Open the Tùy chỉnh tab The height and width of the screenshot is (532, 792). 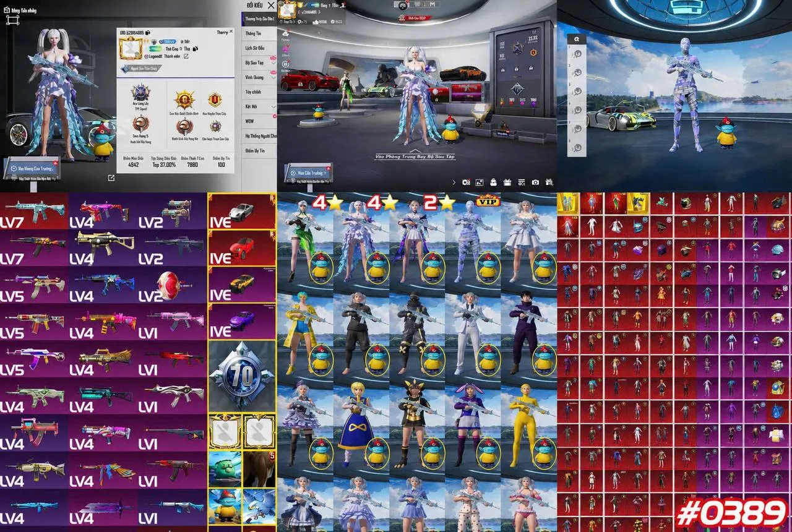tap(259, 92)
